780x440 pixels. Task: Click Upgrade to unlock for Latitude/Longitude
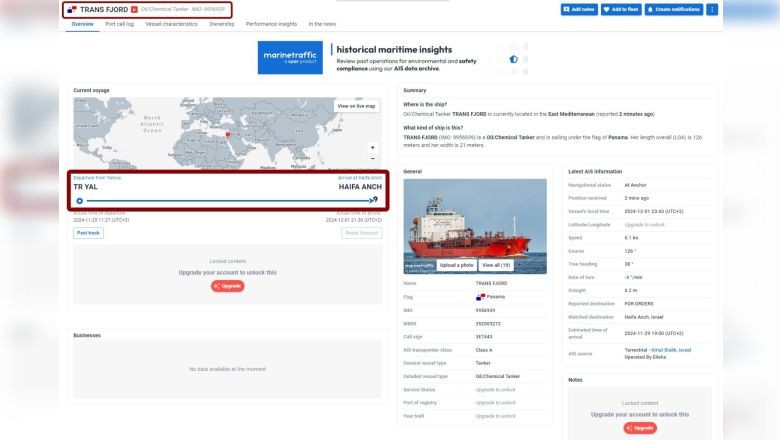(644, 225)
